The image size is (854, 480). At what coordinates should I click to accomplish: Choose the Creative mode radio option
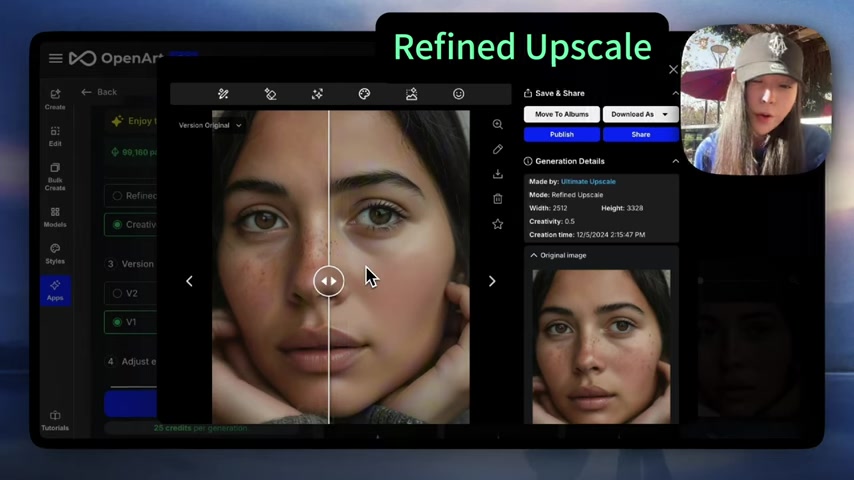[117, 224]
